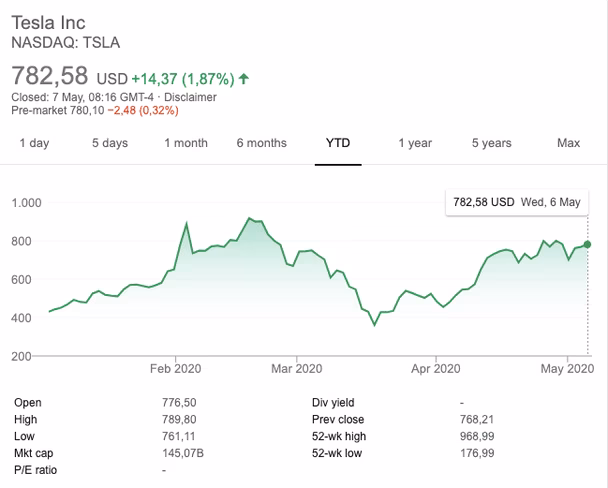The height and width of the screenshot is (488, 608).
Task: Click the Open value 776,50
Action: 179,402
